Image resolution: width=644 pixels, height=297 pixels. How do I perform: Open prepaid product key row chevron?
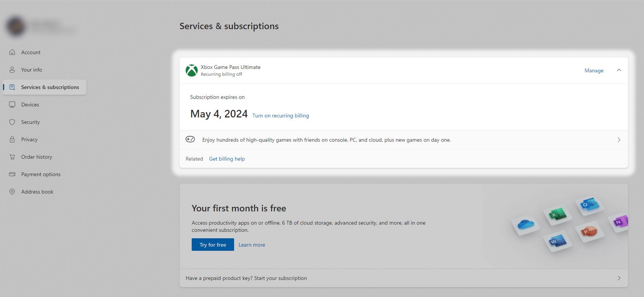[x=619, y=278]
